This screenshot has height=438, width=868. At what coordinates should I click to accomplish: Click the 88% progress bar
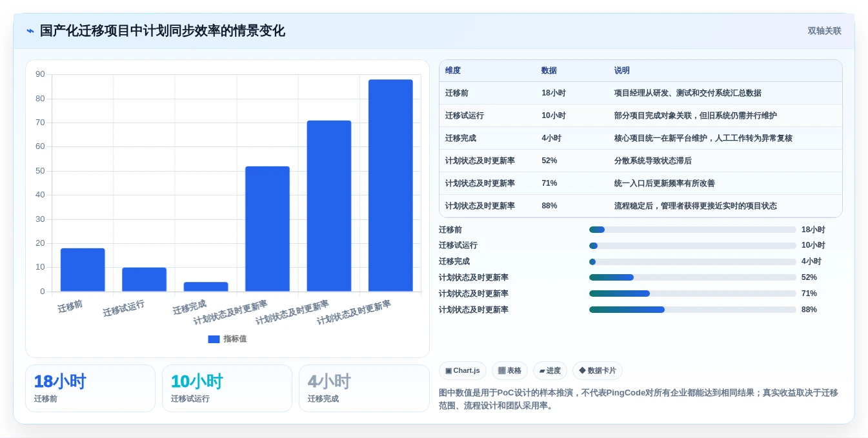pos(692,310)
